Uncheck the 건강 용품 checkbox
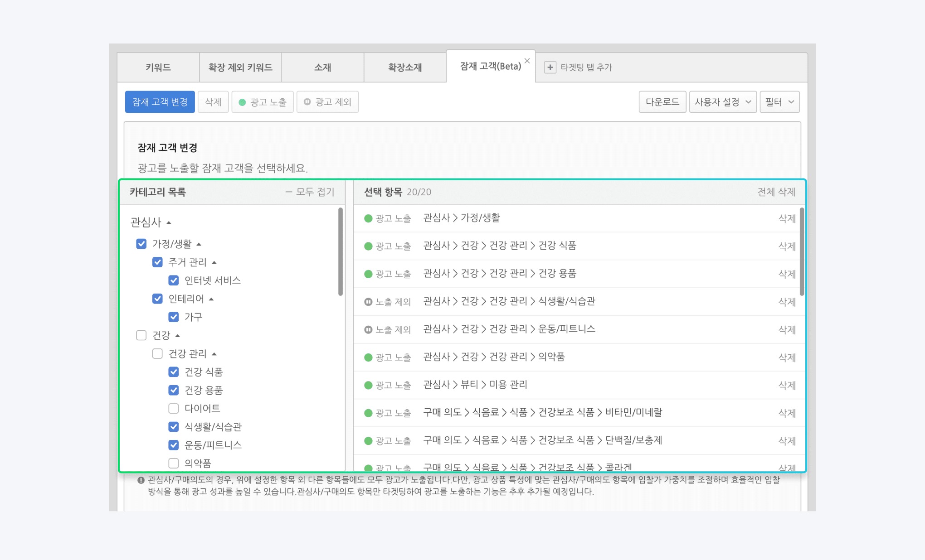Viewport: 925px width, 560px height. [x=174, y=390]
